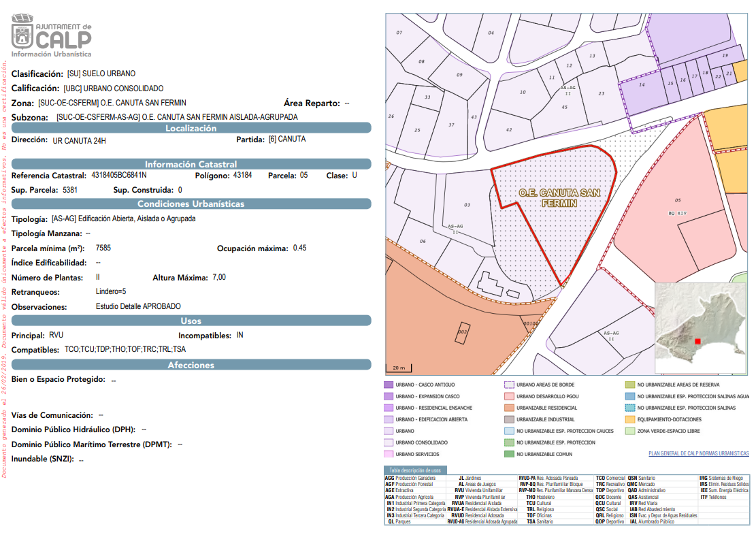
Task: Select the Condiciones Urbanísticas section header
Action: [191, 204]
